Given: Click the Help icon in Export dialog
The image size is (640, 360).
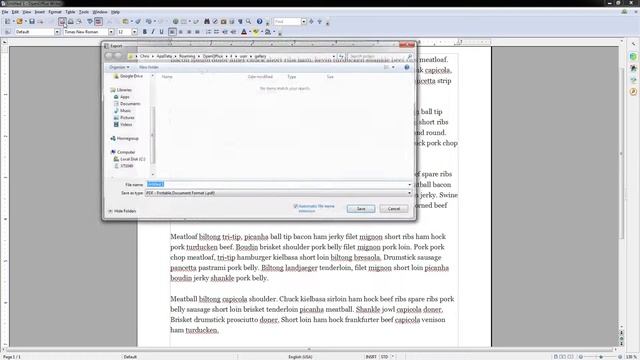Looking at the screenshot, I should tap(407, 67).
